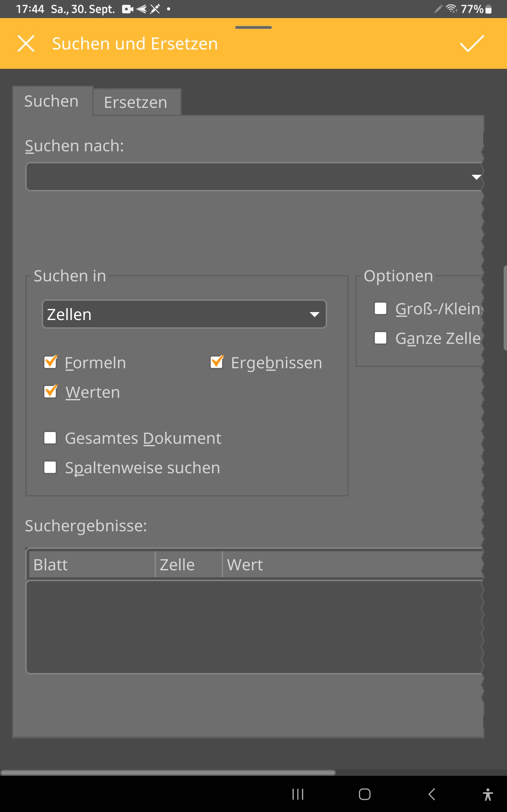Tap the dialog drag handle bar
The height and width of the screenshot is (812, 507).
pos(253,28)
